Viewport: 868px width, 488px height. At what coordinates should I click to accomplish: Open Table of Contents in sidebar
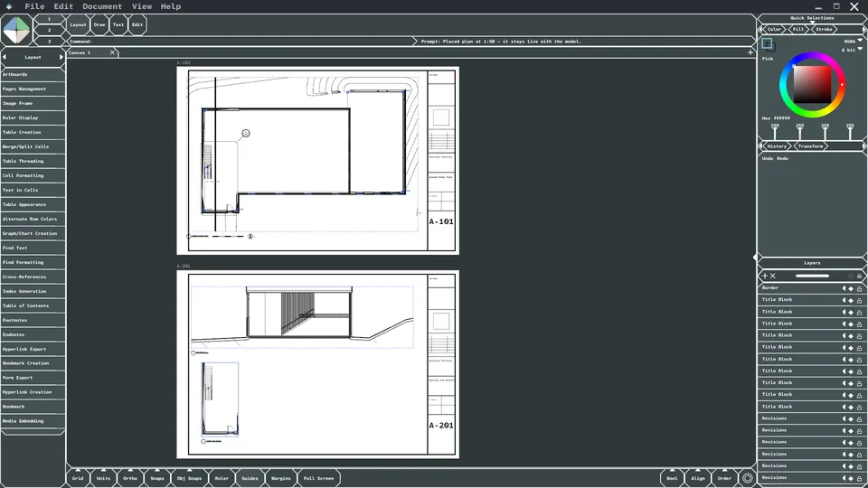click(33, 305)
